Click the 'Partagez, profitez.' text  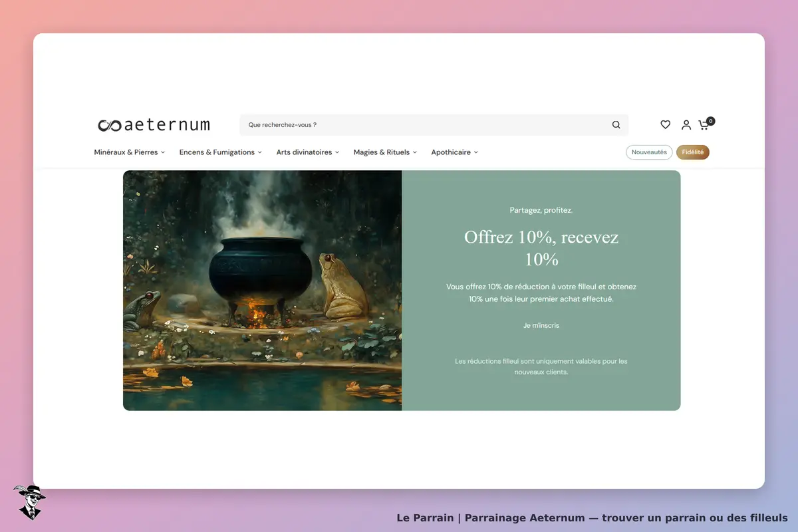coord(541,210)
